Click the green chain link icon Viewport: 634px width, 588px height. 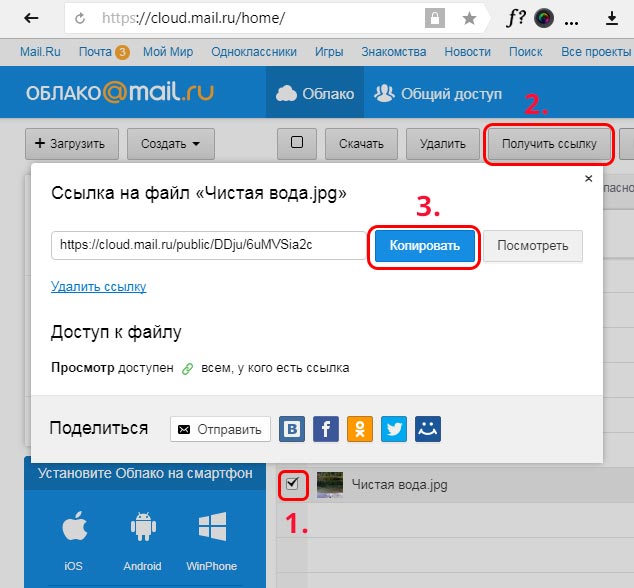click(x=188, y=368)
